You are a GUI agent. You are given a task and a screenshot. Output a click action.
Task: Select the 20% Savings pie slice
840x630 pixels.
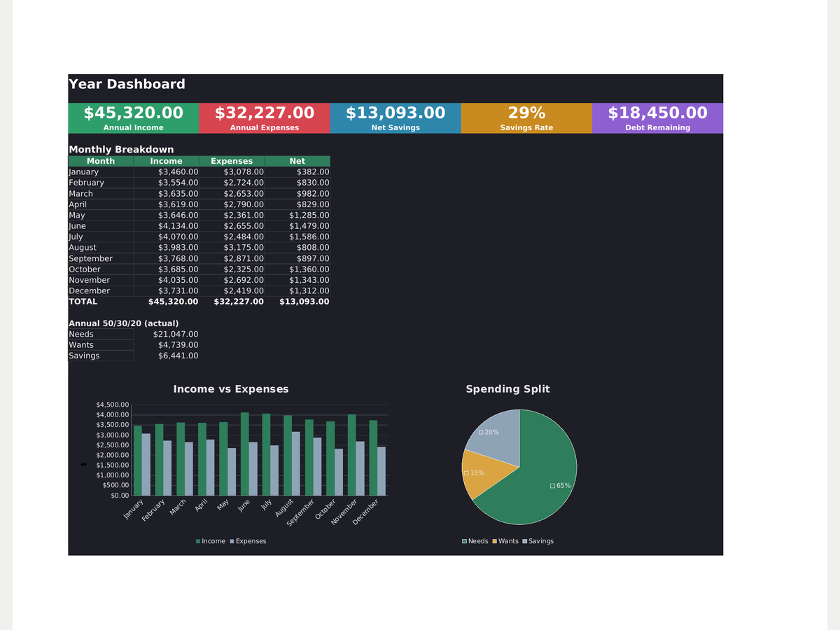(x=498, y=440)
